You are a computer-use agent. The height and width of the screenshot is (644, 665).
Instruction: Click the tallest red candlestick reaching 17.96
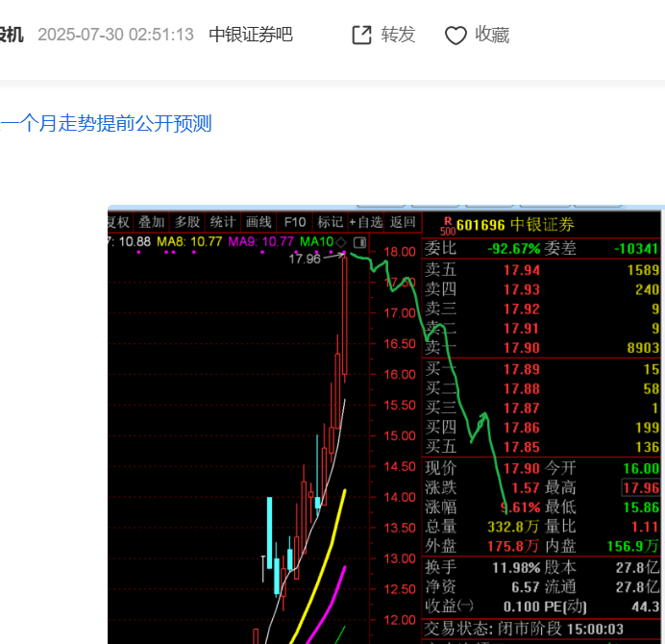click(x=345, y=316)
